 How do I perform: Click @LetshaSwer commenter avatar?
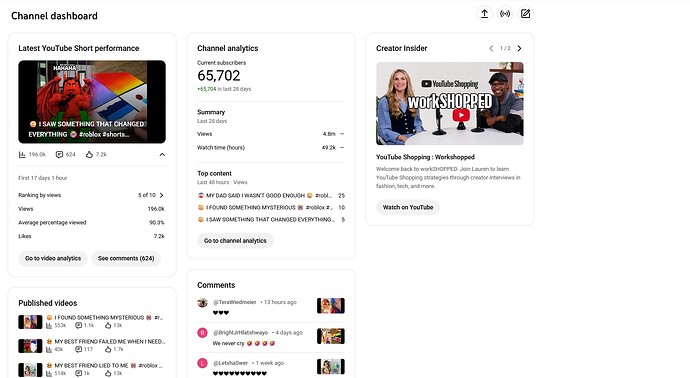pos(202,363)
